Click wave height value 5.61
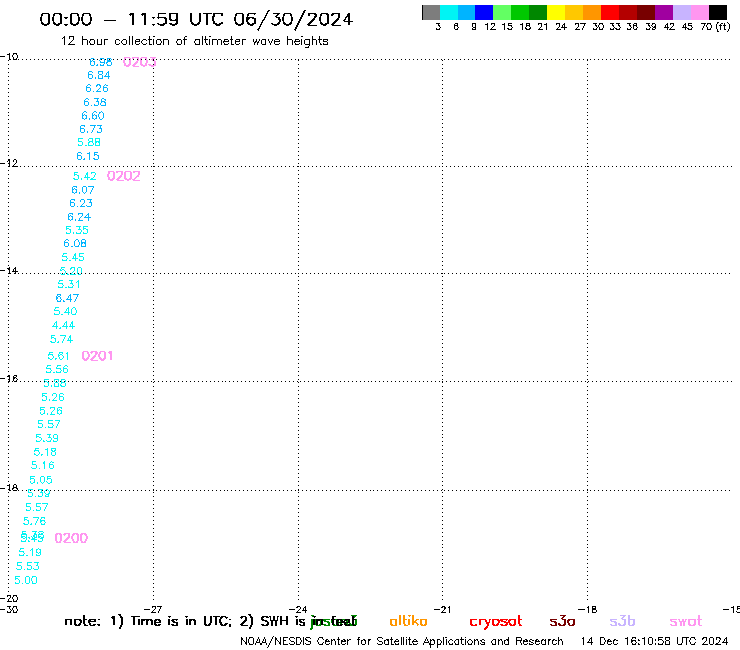The height and width of the screenshot is (650, 740). coord(59,356)
